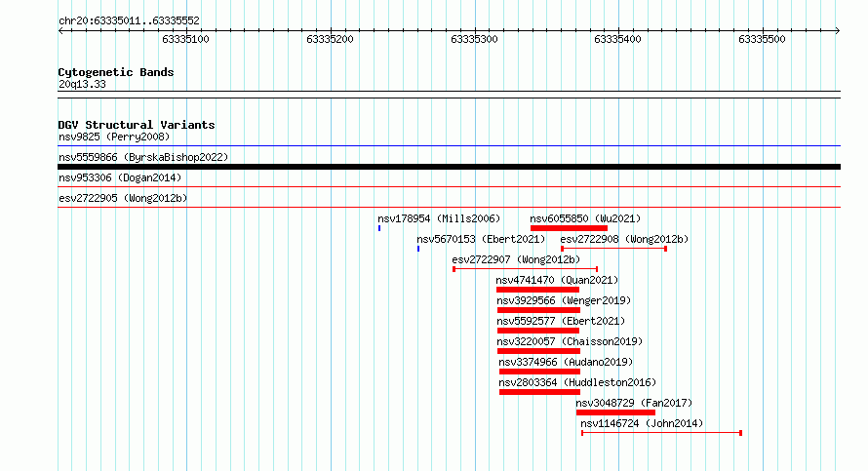Click the red nsv6055850 variant bar
The image size is (868, 471).
coord(569,228)
